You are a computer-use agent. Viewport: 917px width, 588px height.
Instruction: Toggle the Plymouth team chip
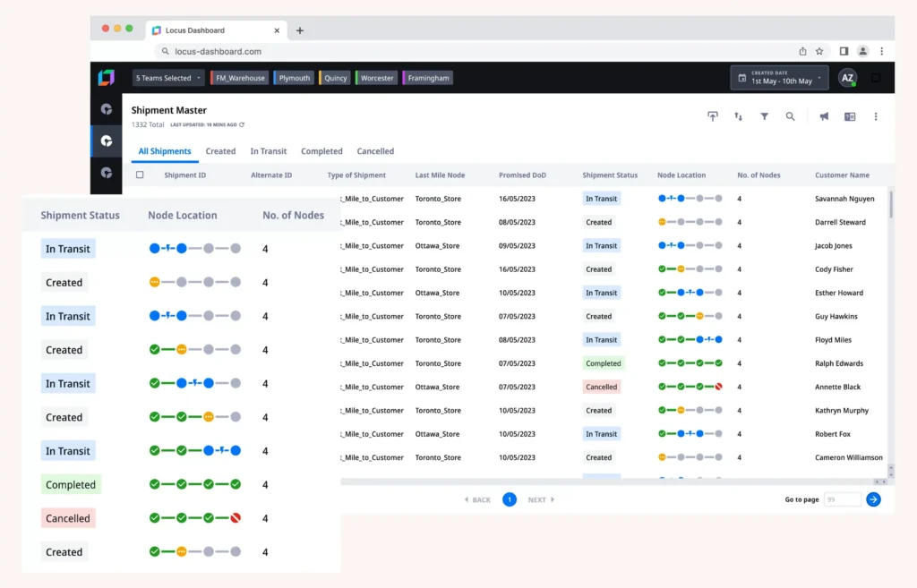click(294, 78)
